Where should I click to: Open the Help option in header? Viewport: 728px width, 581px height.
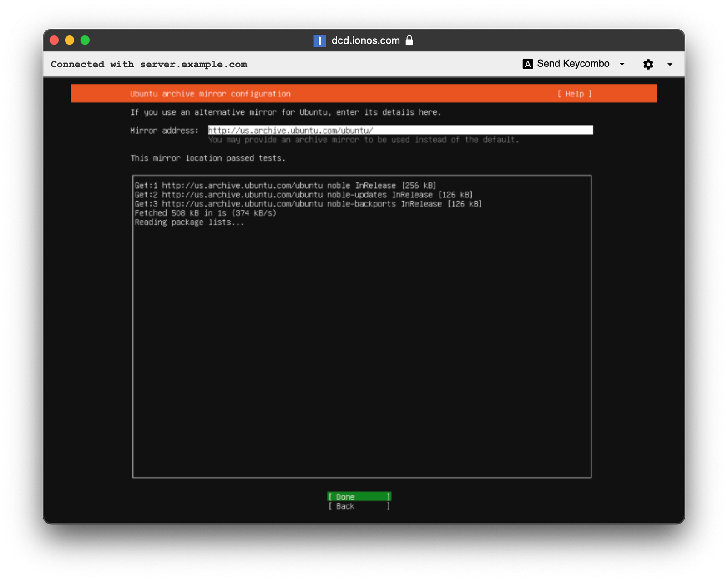(574, 94)
